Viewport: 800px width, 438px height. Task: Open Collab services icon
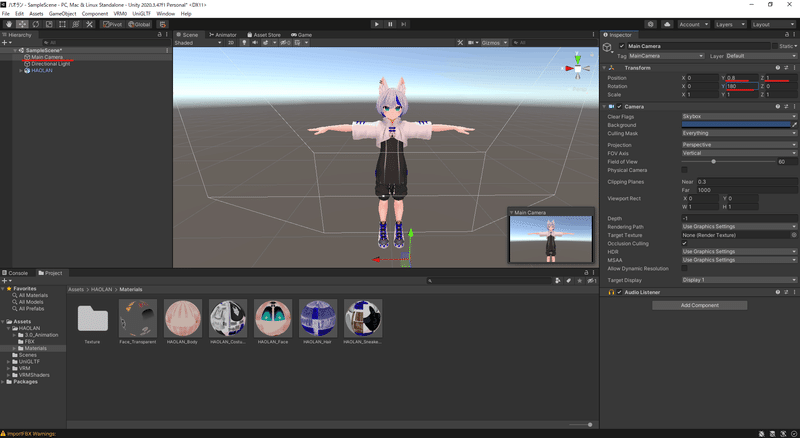651,24
